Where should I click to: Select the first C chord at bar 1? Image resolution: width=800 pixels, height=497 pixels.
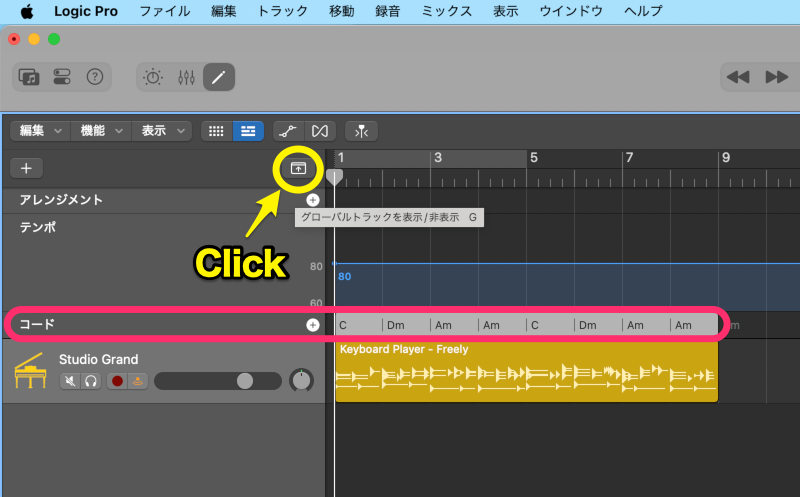coord(343,325)
